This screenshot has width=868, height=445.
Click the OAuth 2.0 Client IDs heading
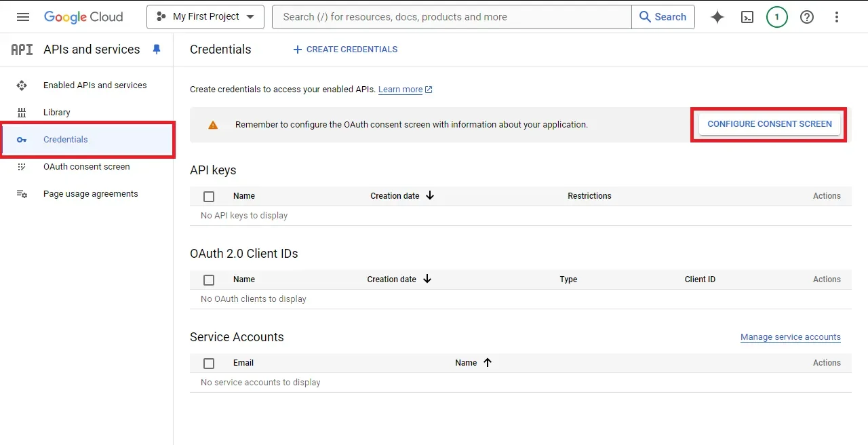[x=244, y=254]
